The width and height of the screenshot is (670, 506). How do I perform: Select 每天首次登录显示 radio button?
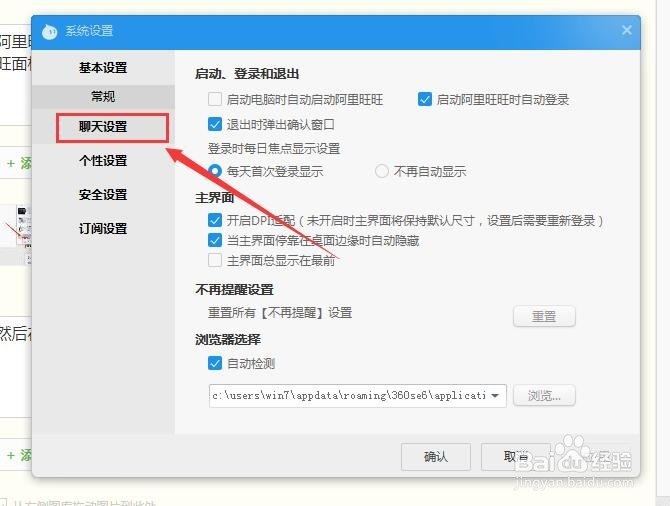pos(215,171)
